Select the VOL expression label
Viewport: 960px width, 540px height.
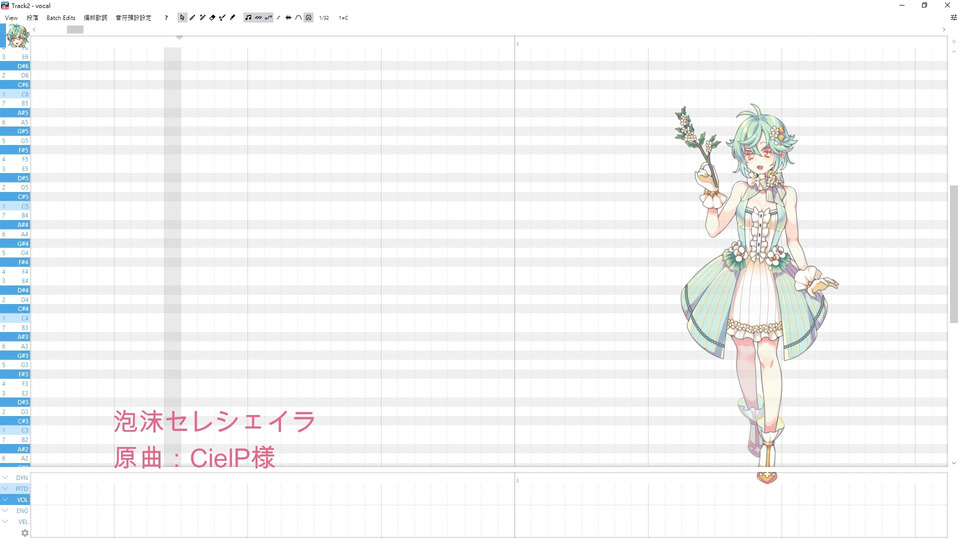pyautogui.click(x=22, y=500)
